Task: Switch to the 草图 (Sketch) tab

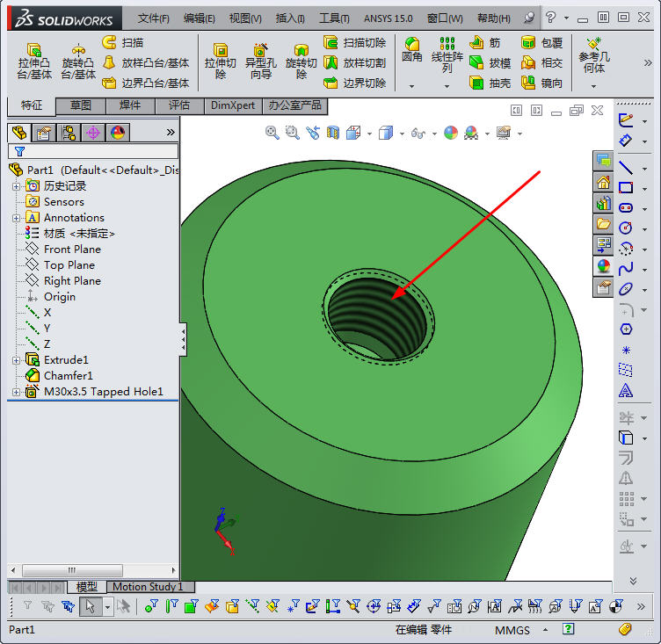Action: 81,105
